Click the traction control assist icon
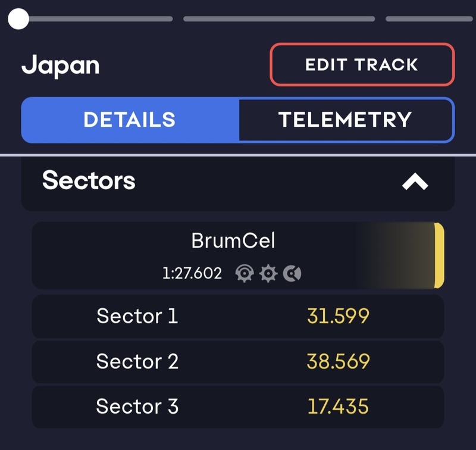Viewport: 476px width, 450px height. coord(244,273)
